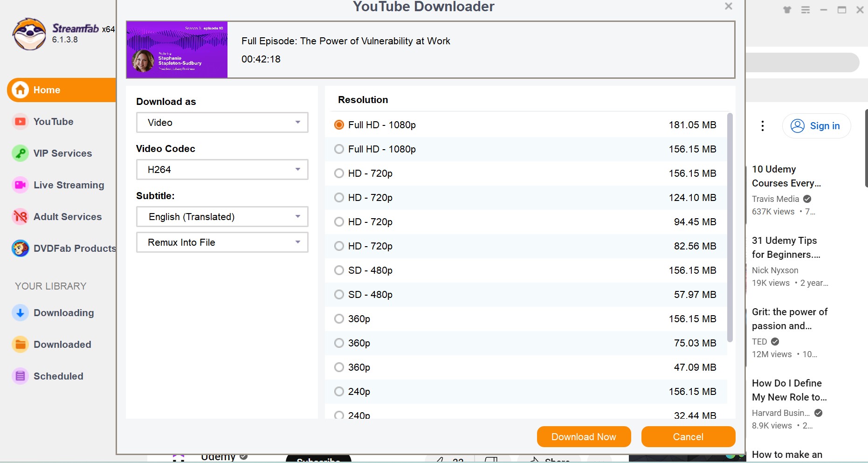Open VIP Services via its key icon
The height and width of the screenshot is (463, 868).
click(x=20, y=153)
